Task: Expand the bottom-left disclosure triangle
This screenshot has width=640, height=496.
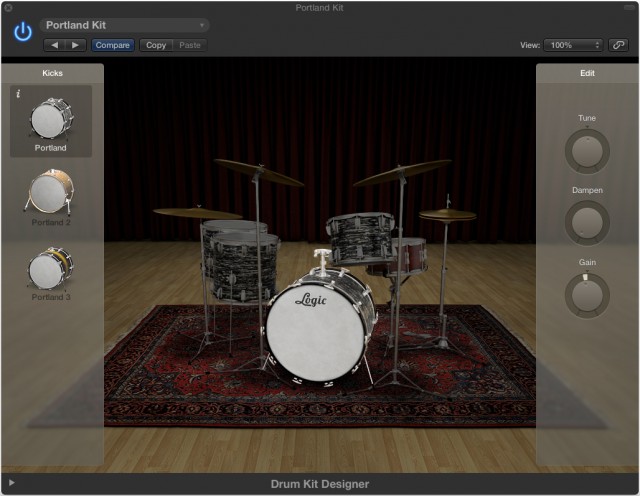Action: [12, 484]
